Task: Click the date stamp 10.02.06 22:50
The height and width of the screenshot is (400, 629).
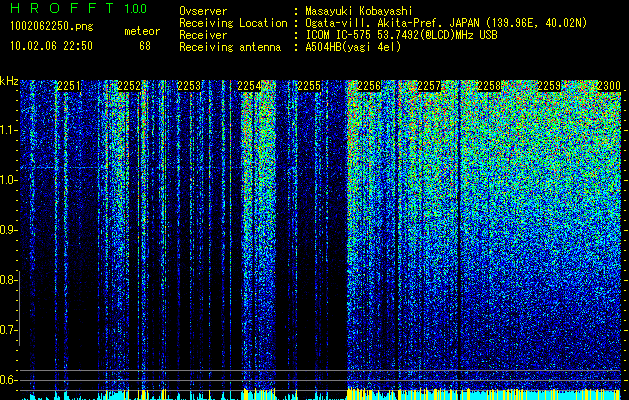Action: click(x=51, y=46)
